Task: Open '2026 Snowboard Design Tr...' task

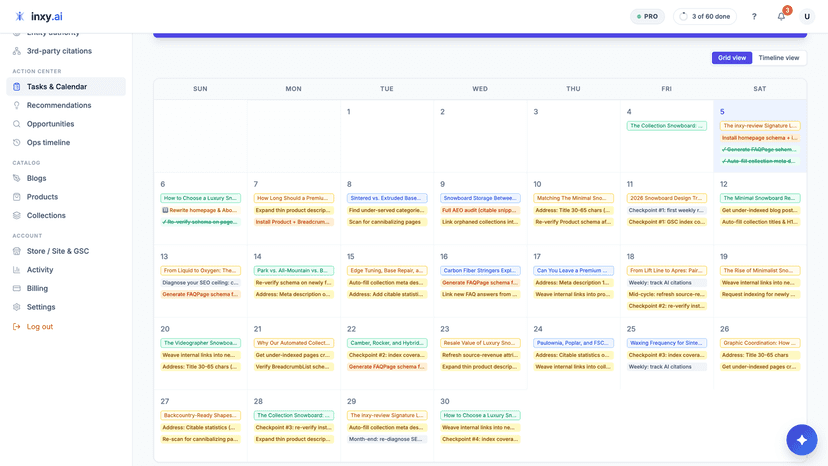Action: (666, 198)
